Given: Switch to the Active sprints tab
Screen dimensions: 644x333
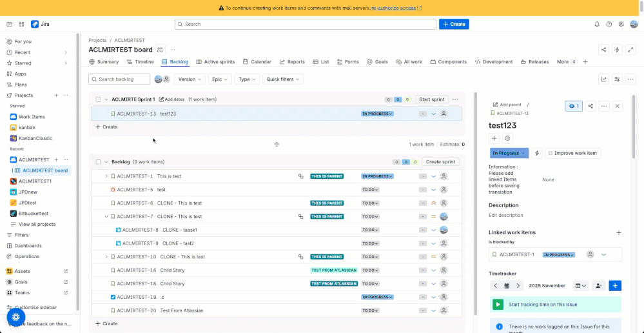Looking at the screenshot, I should tap(215, 62).
